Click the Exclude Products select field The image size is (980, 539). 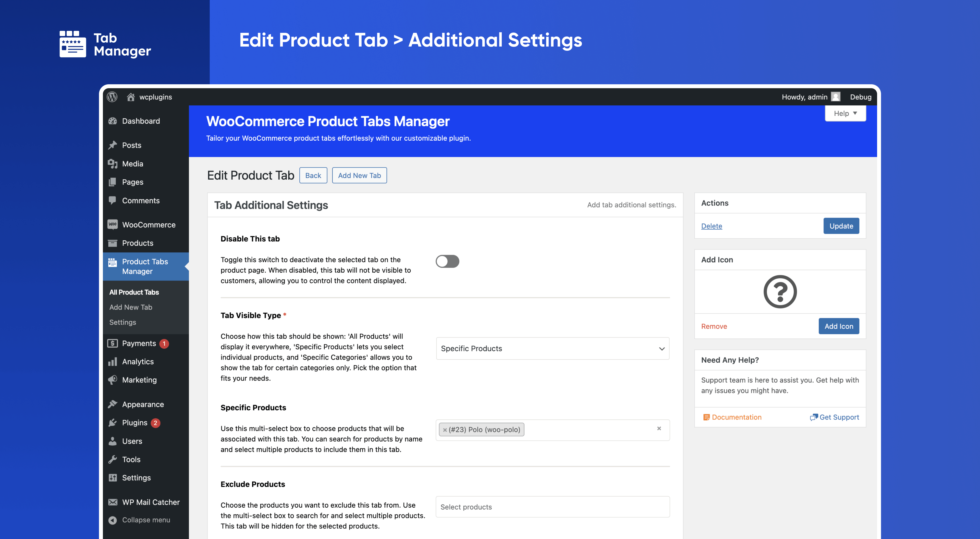pos(552,507)
